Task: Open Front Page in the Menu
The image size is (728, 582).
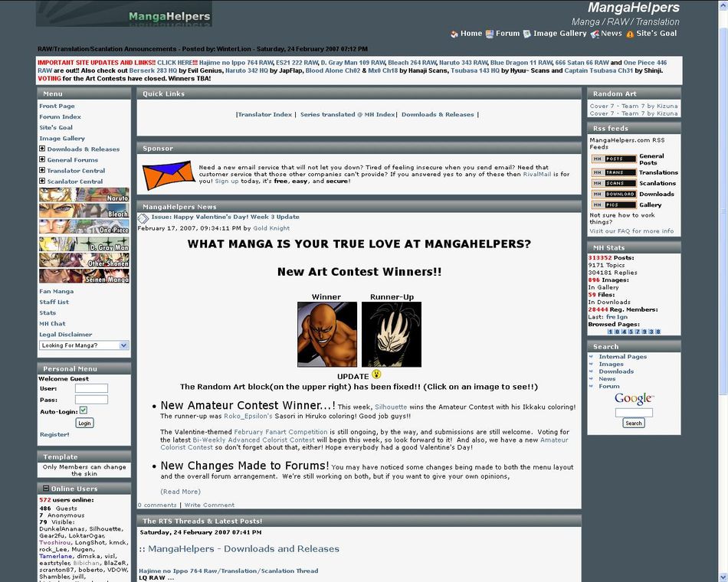Action: (57, 106)
